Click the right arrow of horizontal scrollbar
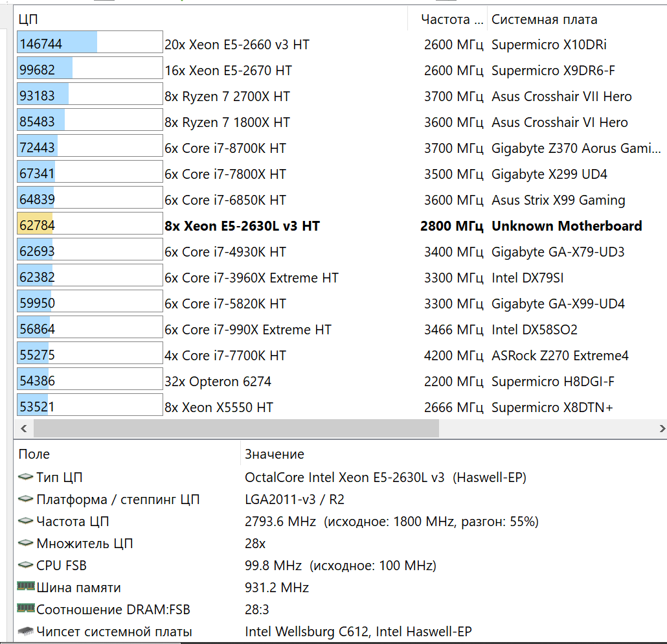This screenshot has width=667, height=644. 662,429
